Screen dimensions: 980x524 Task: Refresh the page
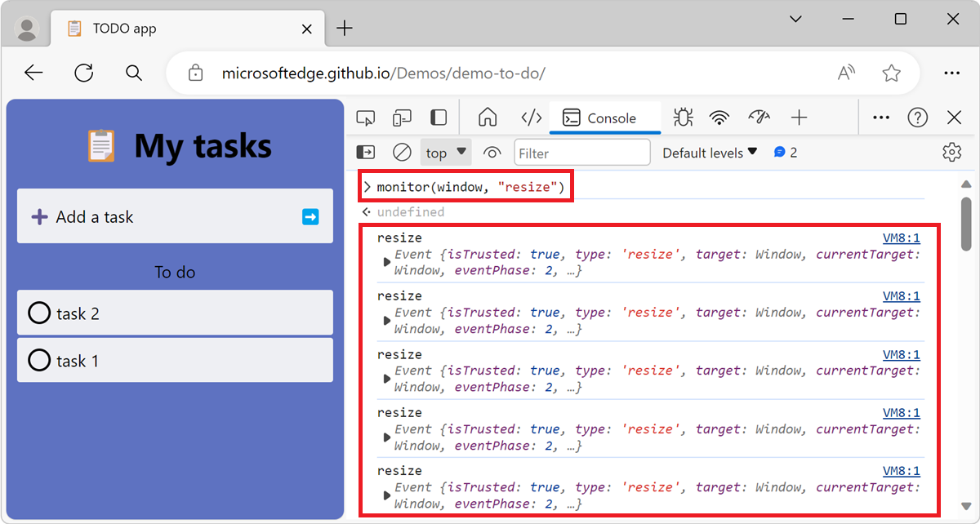[84, 73]
